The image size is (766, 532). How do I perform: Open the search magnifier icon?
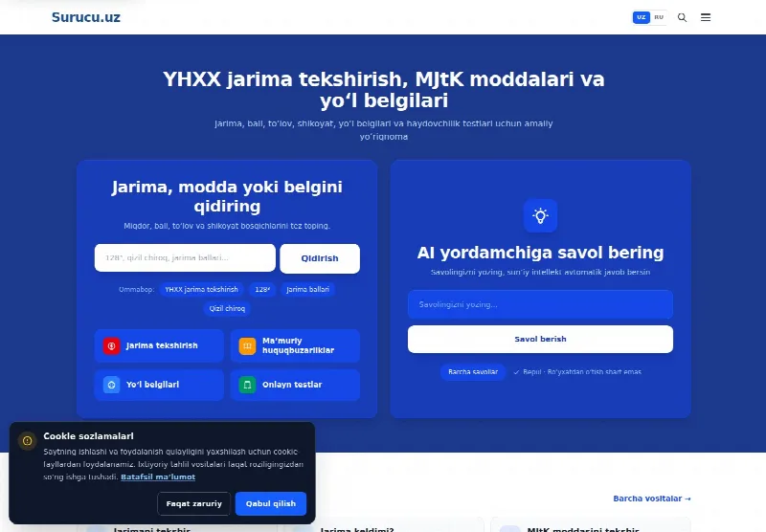click(682, 17)
